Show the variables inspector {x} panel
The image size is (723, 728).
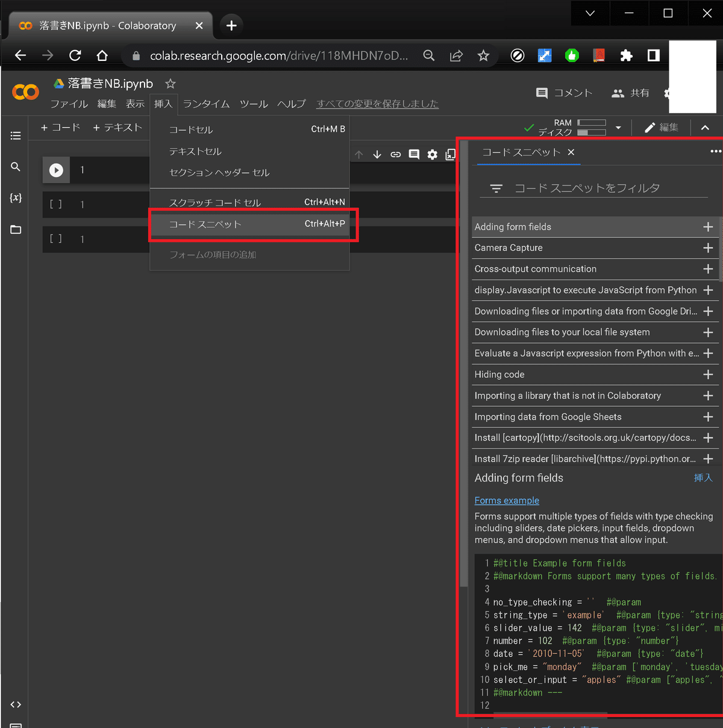16,198
